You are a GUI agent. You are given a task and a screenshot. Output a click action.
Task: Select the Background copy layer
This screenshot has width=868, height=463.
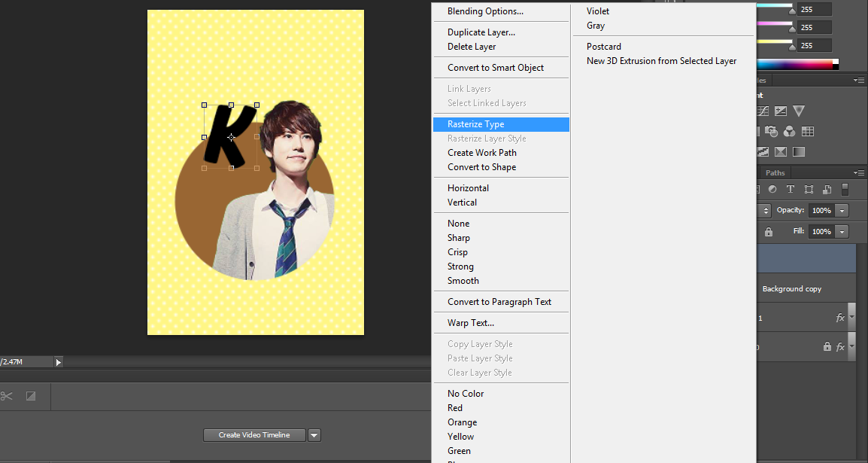[791, 289]
